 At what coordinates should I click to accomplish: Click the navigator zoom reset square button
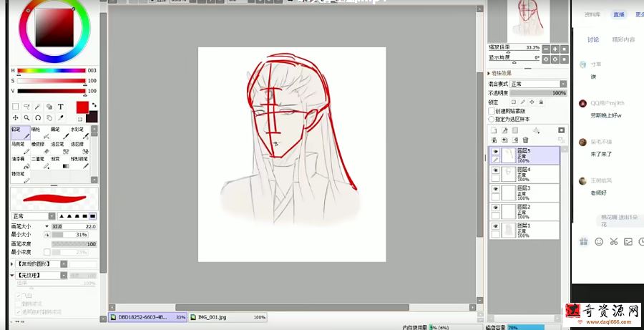tap(565, 49)
